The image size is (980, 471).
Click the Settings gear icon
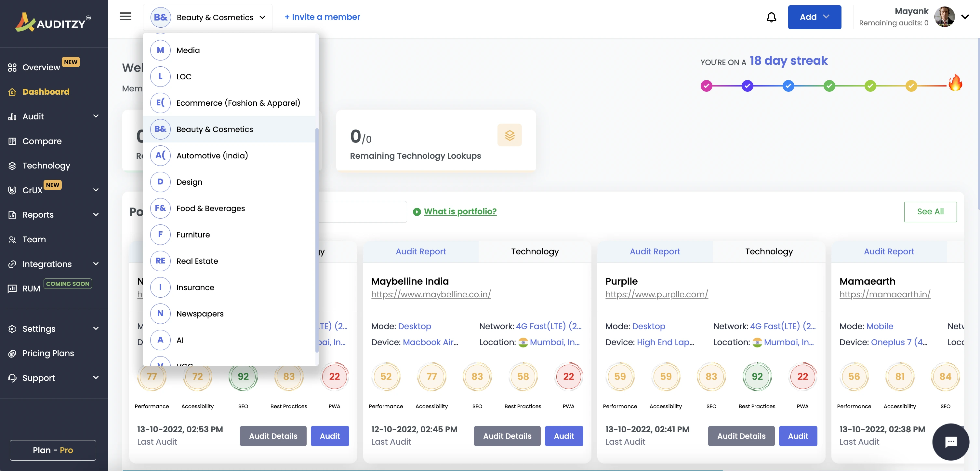point(12,329)
